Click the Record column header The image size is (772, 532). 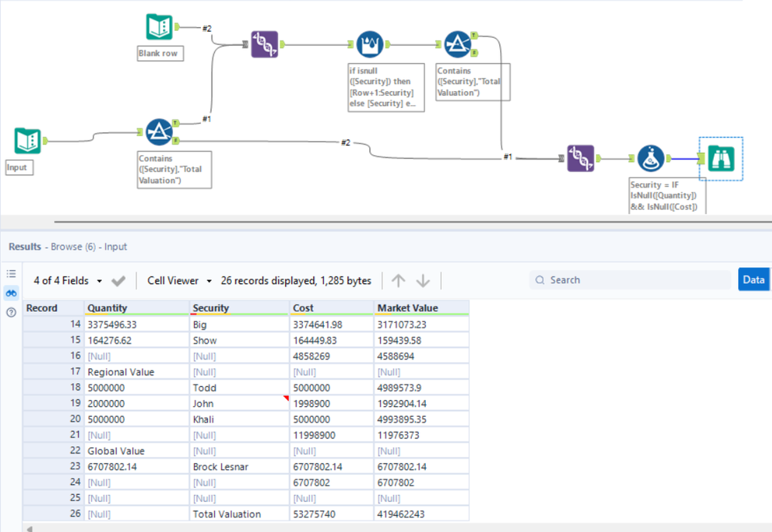click(53, 308)
